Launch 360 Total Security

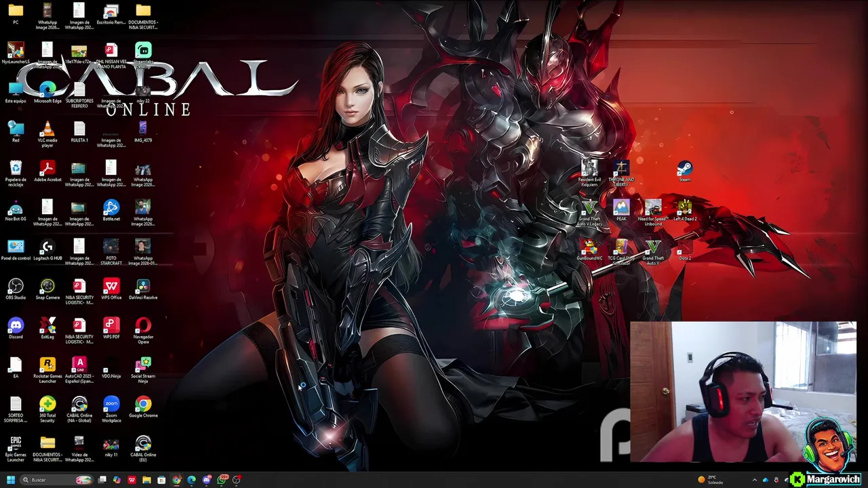(47, 409)
